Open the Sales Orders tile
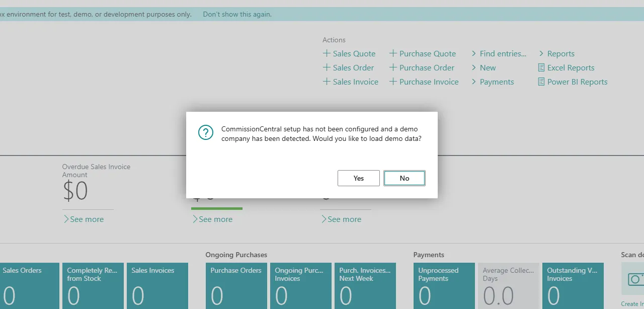This screenshot has width=644, height=309. coord(30,286)
